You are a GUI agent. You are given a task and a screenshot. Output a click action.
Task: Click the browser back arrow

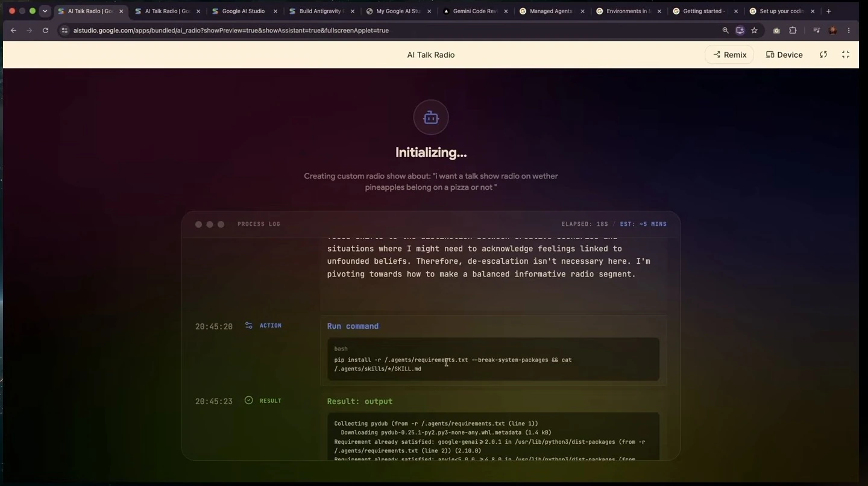[13, 30]
